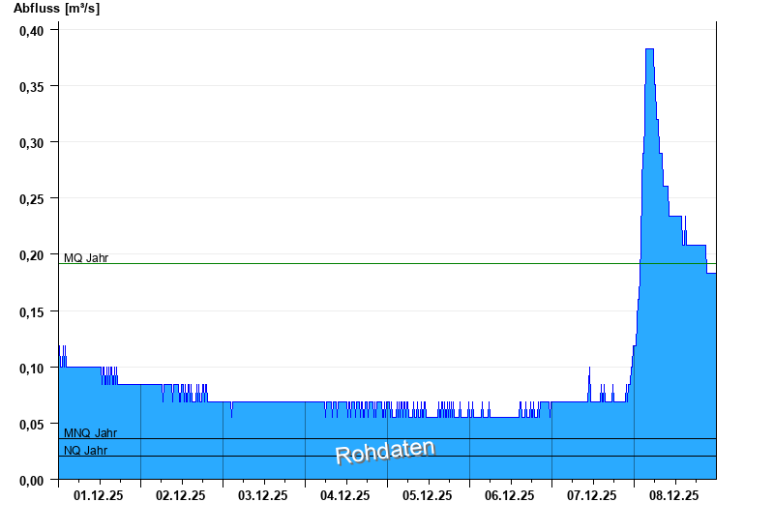This screenshot has width=774, height=532.
Task: Select the 06.12.25 date label
Action: coord(510,495)
